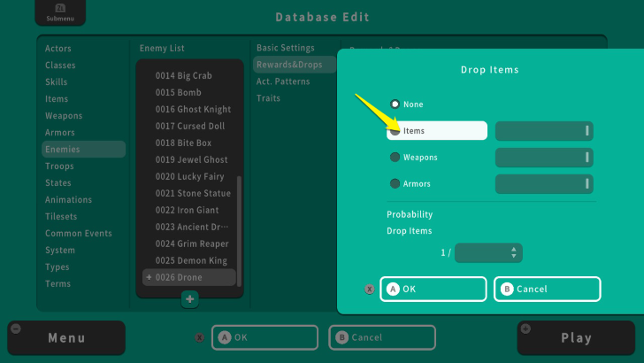Open the Items selection dropdown
644x363 pixels.
click(x=544, y=131)
